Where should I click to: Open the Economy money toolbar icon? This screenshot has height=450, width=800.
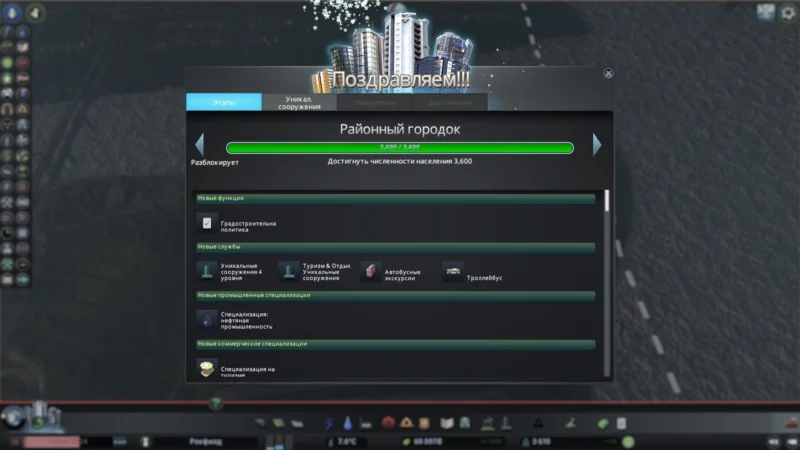(603, 423)
